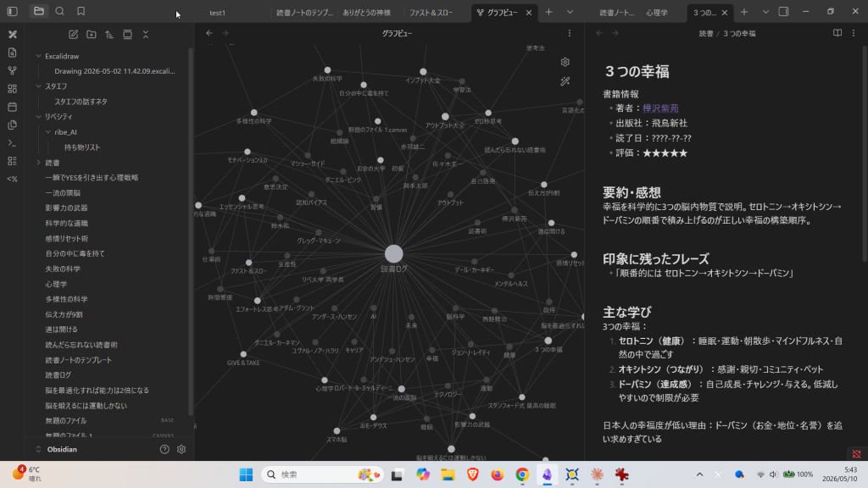Open Drawing 2026-05-02 excalidraw file
Screen dimensions: 868x488
click(x=114, y=71)
